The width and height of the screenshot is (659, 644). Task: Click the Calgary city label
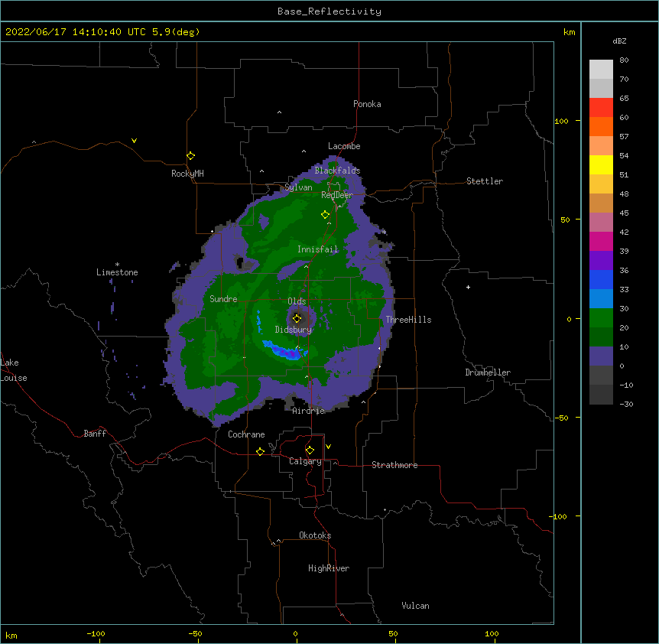click(305, 461)
